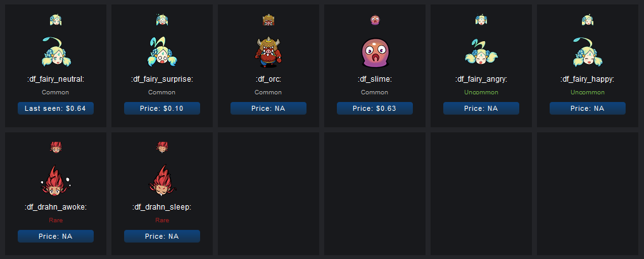Open the large pink slime emoticon
The image size is (644, 259).
(x=375, y=53)
